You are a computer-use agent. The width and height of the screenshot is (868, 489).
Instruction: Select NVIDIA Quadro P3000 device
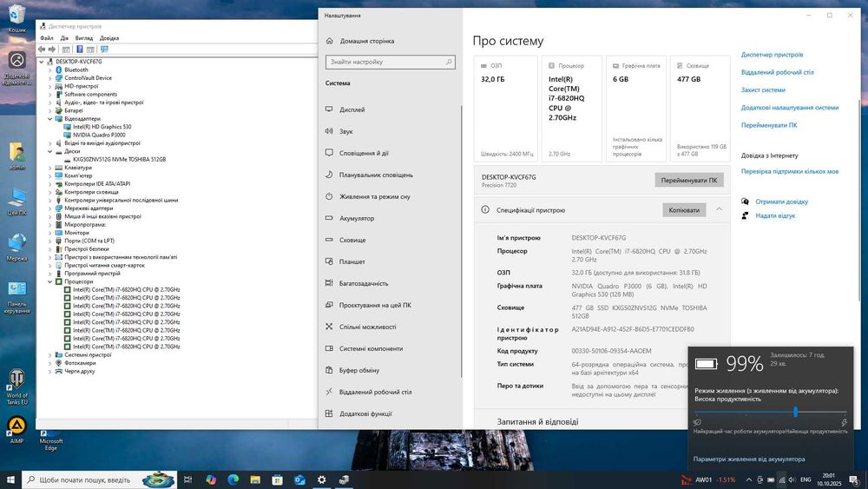tap(99, 135)
